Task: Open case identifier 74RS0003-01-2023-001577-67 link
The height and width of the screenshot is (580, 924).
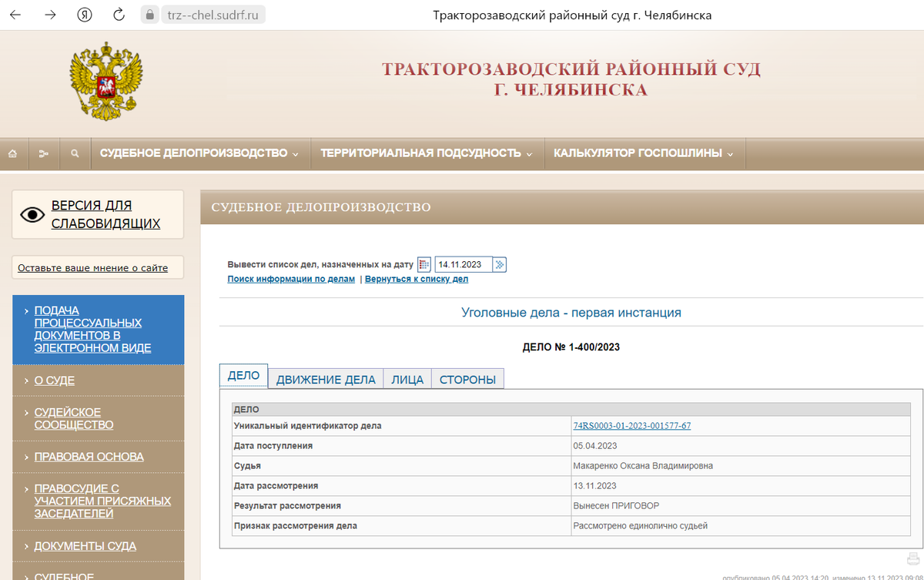Action: pos(632,426)
